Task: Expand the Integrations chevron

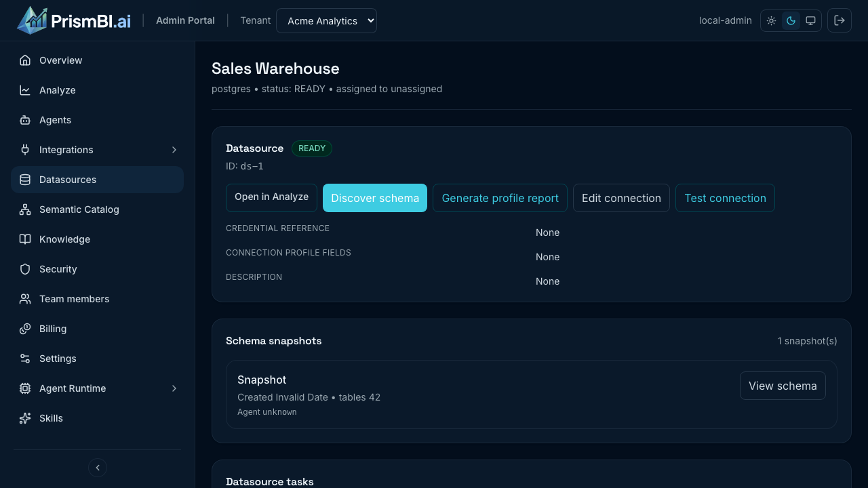Action: 174,150
